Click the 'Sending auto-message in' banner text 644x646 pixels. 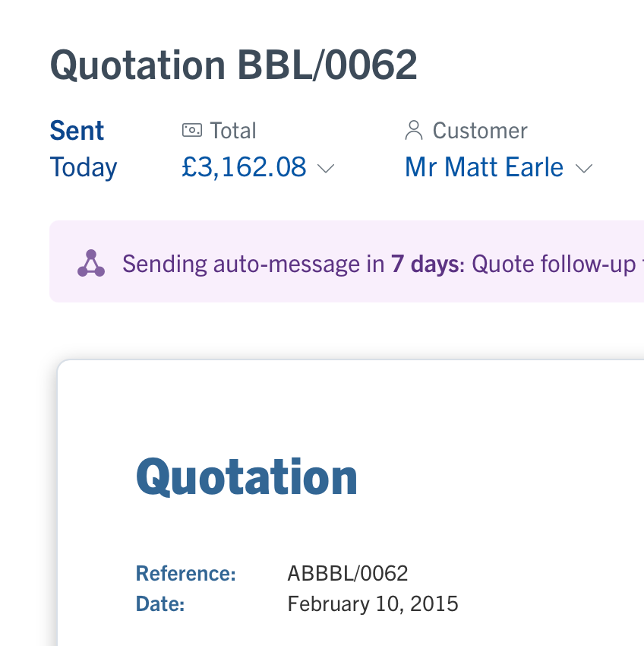click(253, 264)
